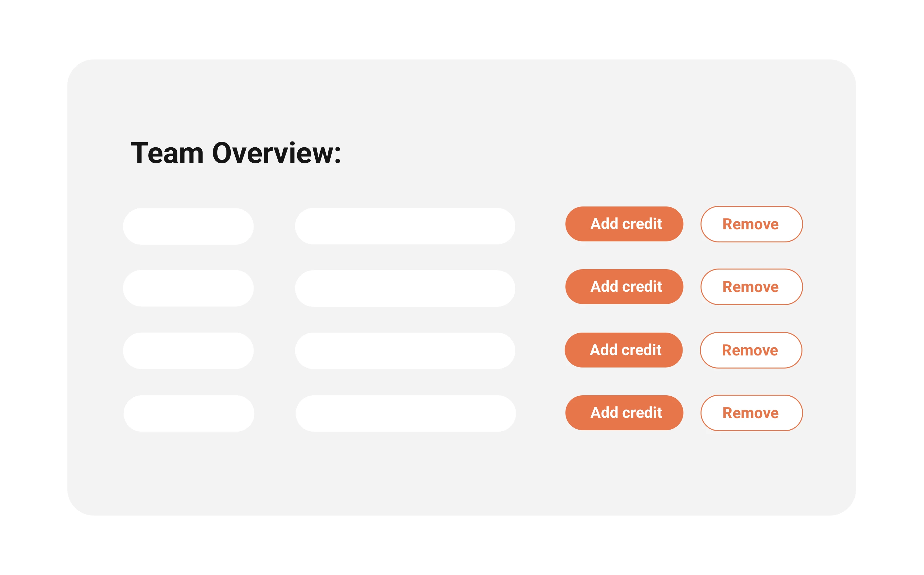Image resolution: width=924 pixels, height=575 pixels.
Task: Click the Team Overview heading
Action: pos(236,153)
